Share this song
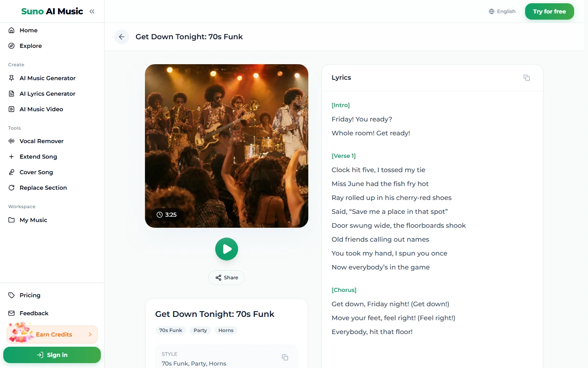588x368 pixels. click(227, 278)
